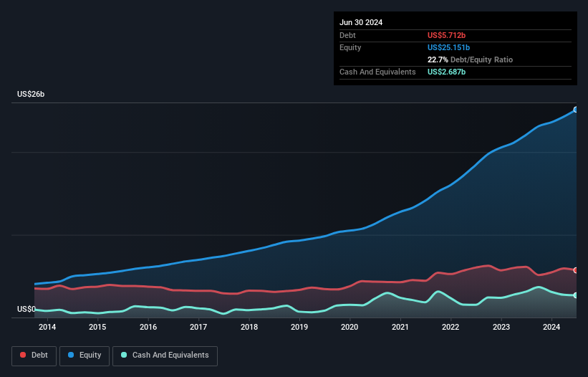This screenshot has height=377, width=588.
Task: Click the 22.7% Debt/Equity Ratio text
Action: point(470,59)
